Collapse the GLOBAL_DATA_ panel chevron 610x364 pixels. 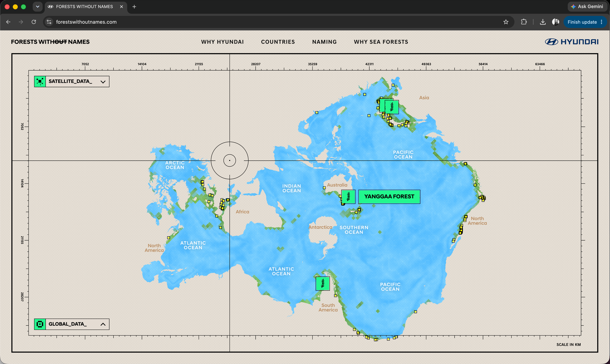(103, 324)
